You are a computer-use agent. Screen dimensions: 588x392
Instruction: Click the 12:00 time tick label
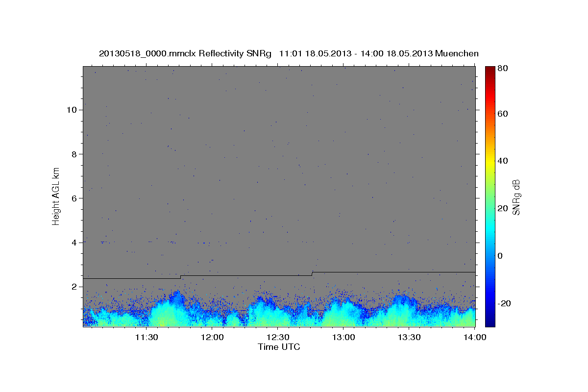(x=213, y=337)
